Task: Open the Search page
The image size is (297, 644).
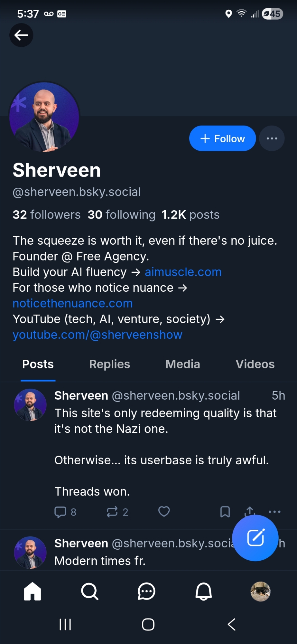Action: (x=89, y=592)
